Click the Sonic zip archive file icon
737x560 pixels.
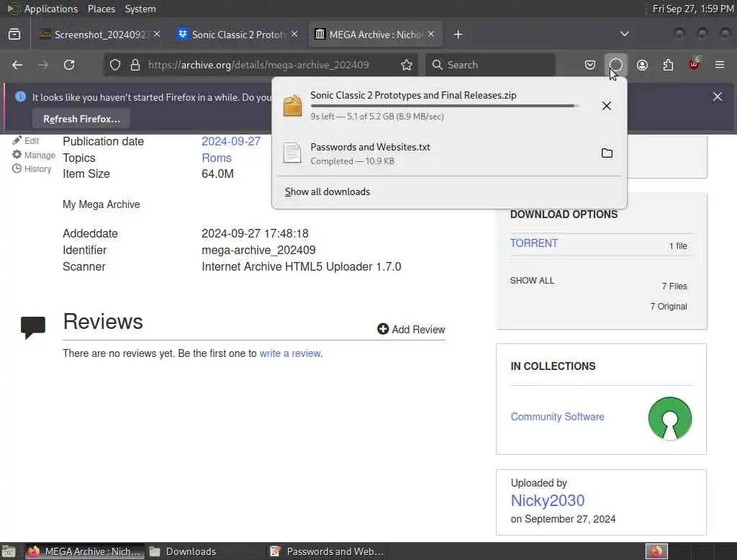[292, 105]
